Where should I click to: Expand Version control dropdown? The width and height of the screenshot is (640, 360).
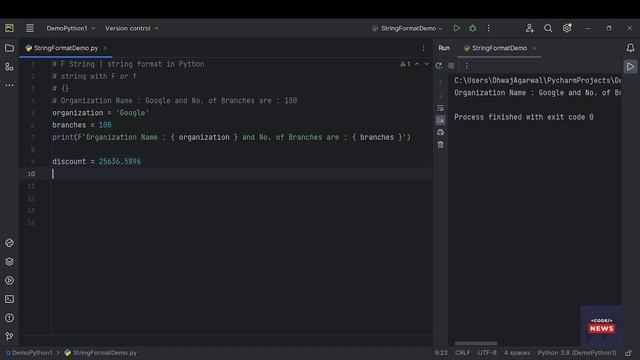(x=132, y=28)
